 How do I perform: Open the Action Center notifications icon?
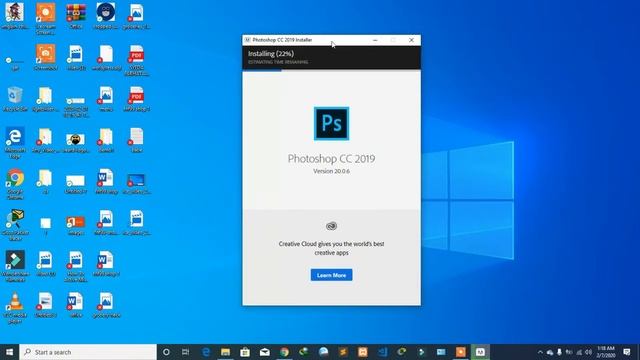pos(627,352)
